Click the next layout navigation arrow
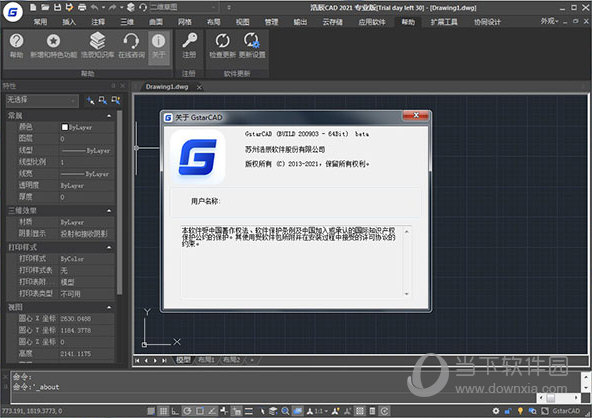This screenshot has height=418, width=592. pos(155,361)
